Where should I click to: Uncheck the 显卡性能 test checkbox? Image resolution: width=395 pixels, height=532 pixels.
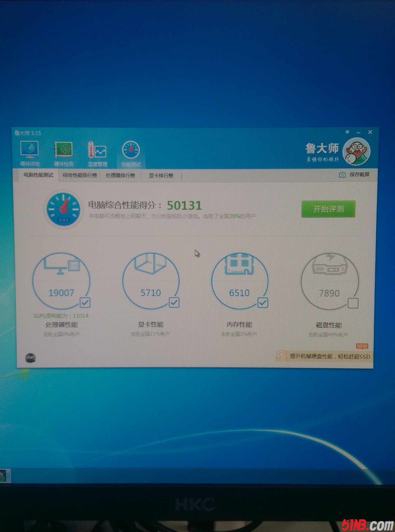(174, 302)
